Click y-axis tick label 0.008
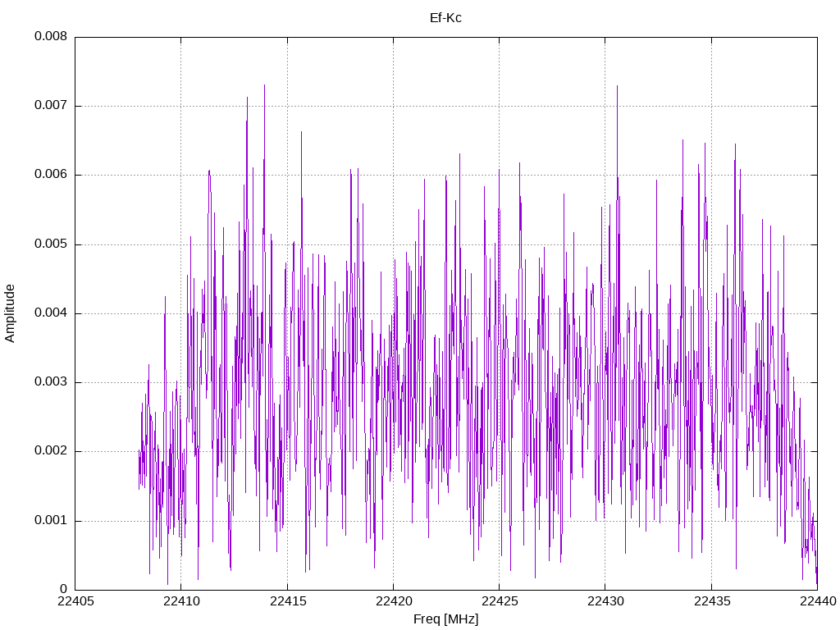Viewport: 840px width, 630px height. coord(51,36)
